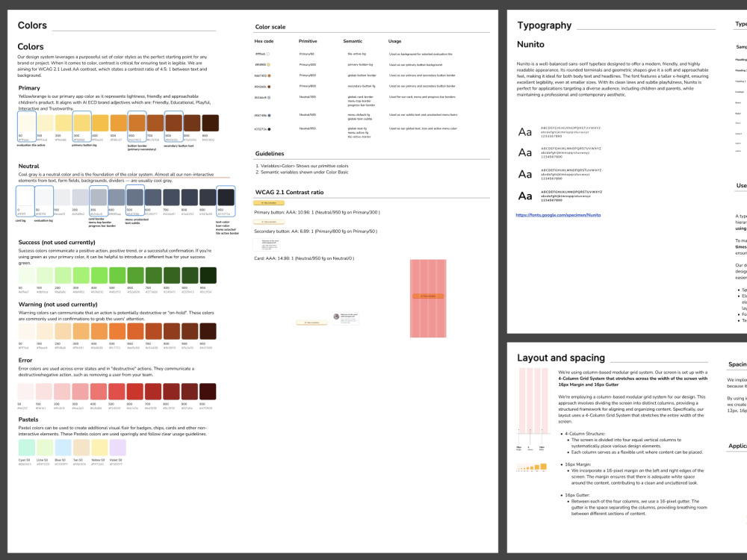Click the 'Layout and spacing' frame title
Viewport: 747px width, 560px height.
point(561,358)
